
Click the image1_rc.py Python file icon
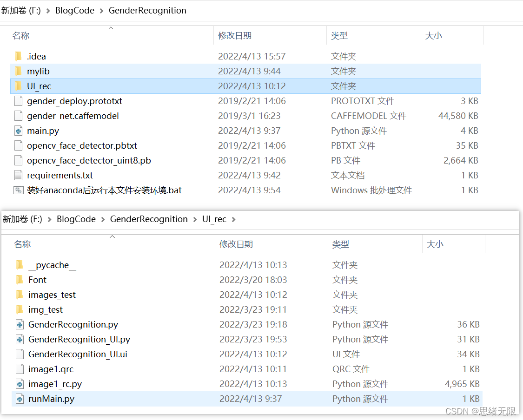pyautogui.click(x=20, y=384)
